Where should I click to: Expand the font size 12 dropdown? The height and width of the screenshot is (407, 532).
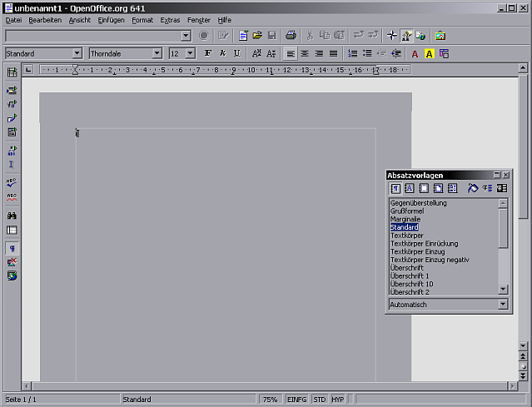(x=190, y=53)
